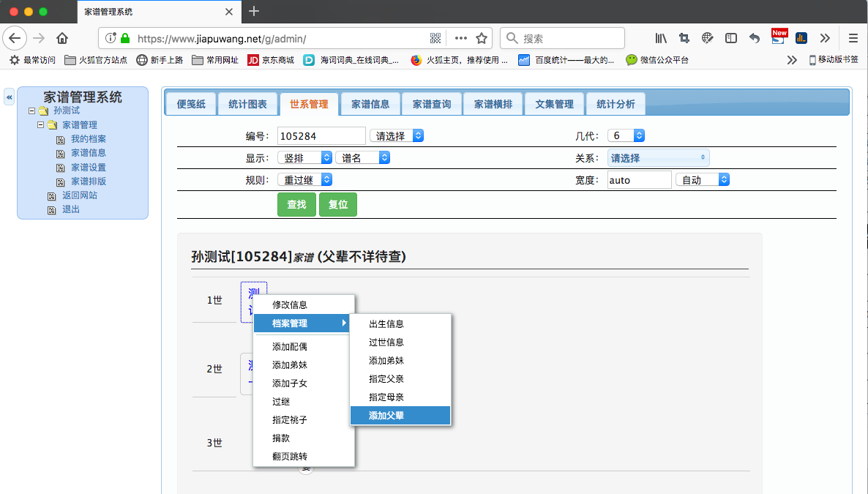Switch to the 家谱查询 tab
The height and width of the screenshot is (494, 868).
(432, 104)
